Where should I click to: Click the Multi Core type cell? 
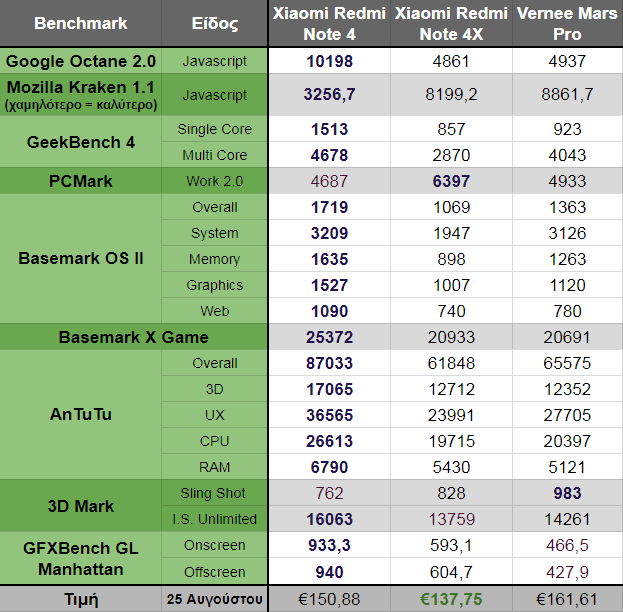tap(215, 155)
